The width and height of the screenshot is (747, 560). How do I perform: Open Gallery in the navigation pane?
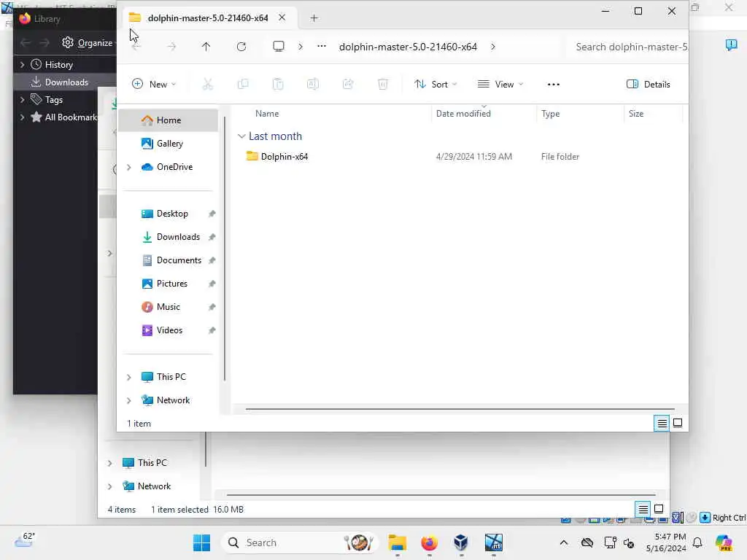point(169,144)
